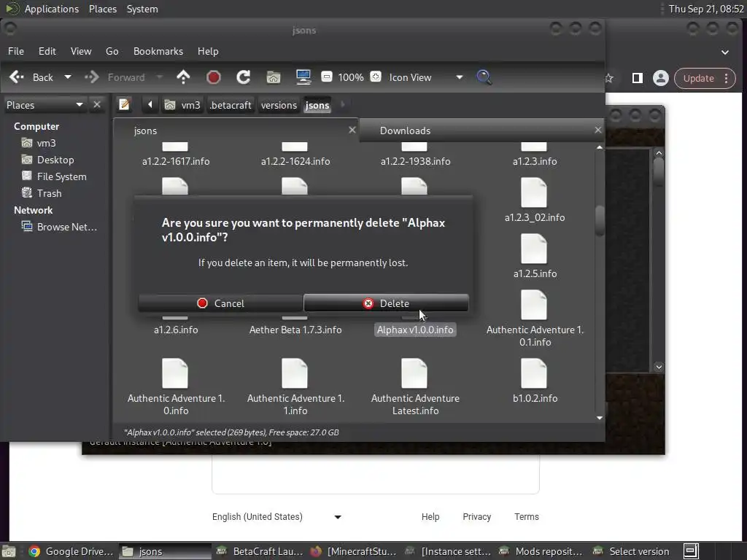The width and height of the screenshot is (747, 560).
Task: Open the file search magnifier
Action: pyautogui.click(x=484, y=77)
